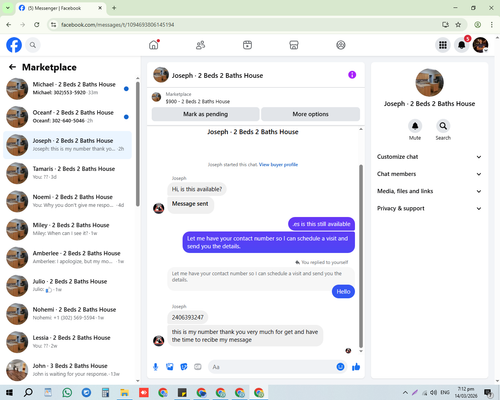Open Lessia's 2 Beds 2 Baths conversation
The image size is (500, 400).
point(68,342)
